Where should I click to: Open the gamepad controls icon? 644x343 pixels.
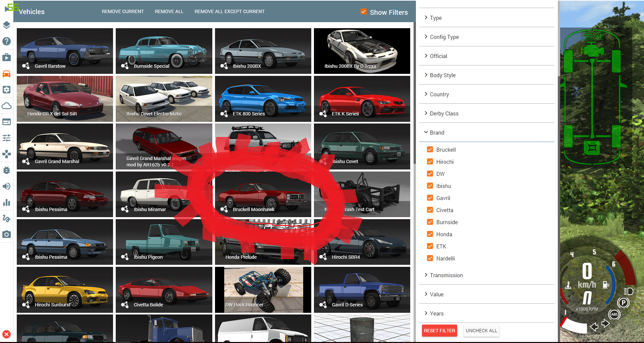click(x=6, y=154)
